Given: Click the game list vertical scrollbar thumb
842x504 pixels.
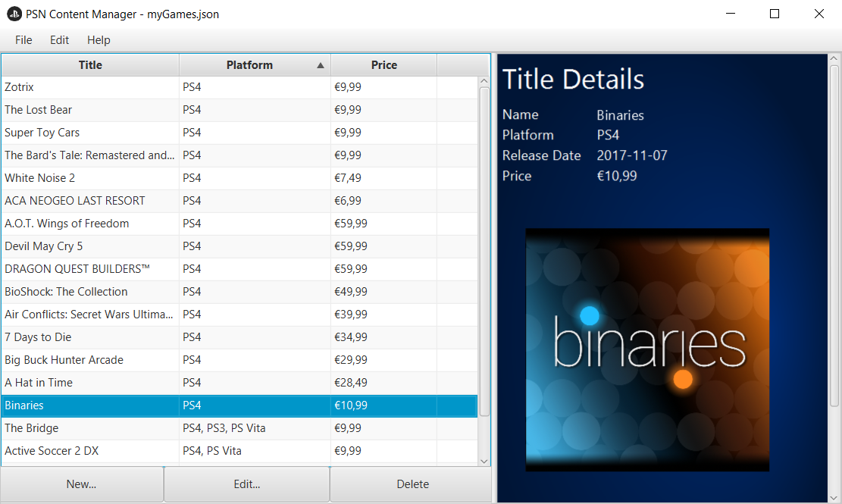Looking at the screenshot, I should [x=484, y=252].
